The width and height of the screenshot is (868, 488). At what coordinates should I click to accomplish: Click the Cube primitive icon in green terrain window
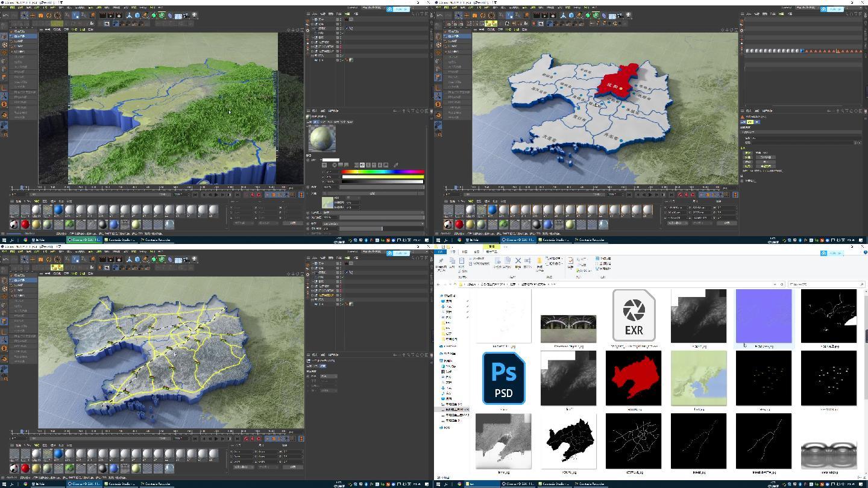[x=137, y=16]
